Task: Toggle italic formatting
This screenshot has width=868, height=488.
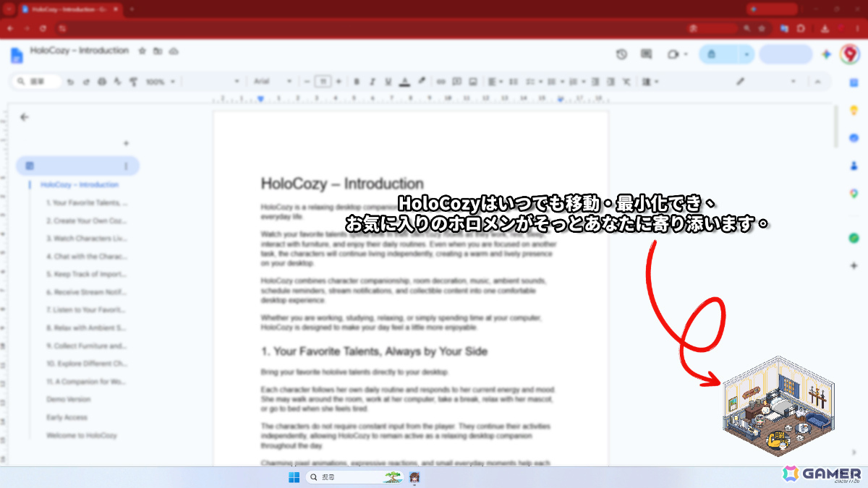Action: point(373,82)
